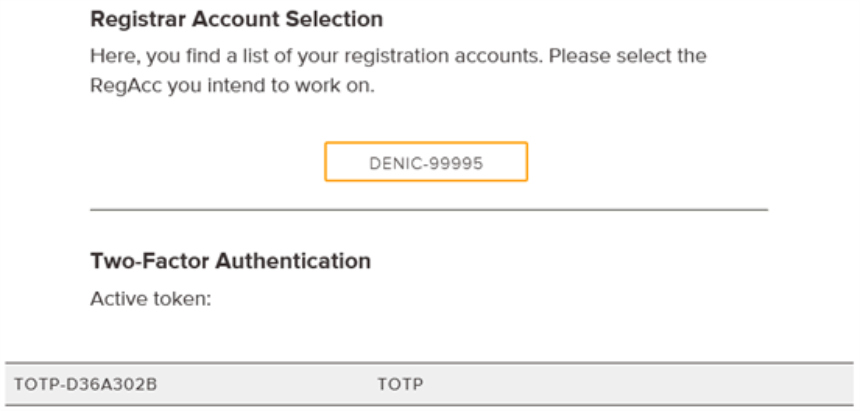The height and width of the screenshot is (411, 860).
Task: Click the "Active token:" label
Action: (151, 299)
